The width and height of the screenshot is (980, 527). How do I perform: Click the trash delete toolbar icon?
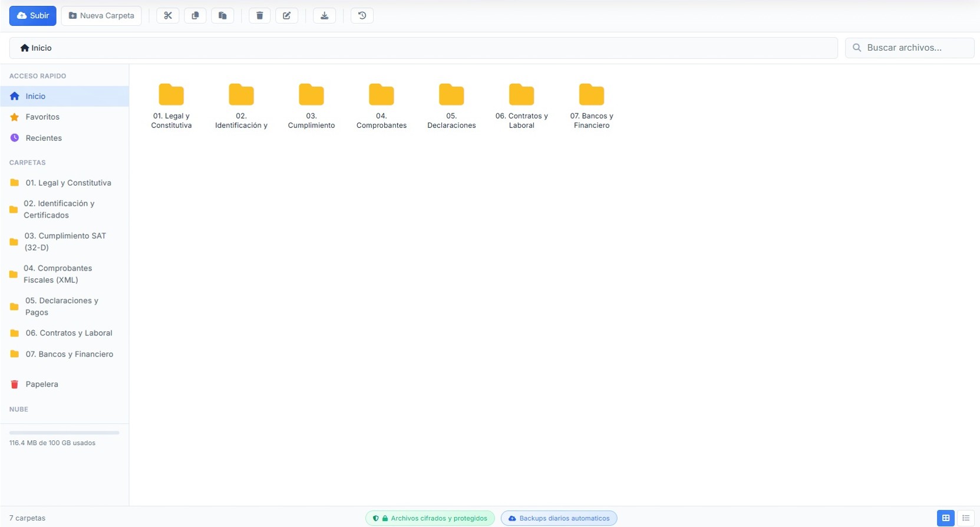click(259, 16)
